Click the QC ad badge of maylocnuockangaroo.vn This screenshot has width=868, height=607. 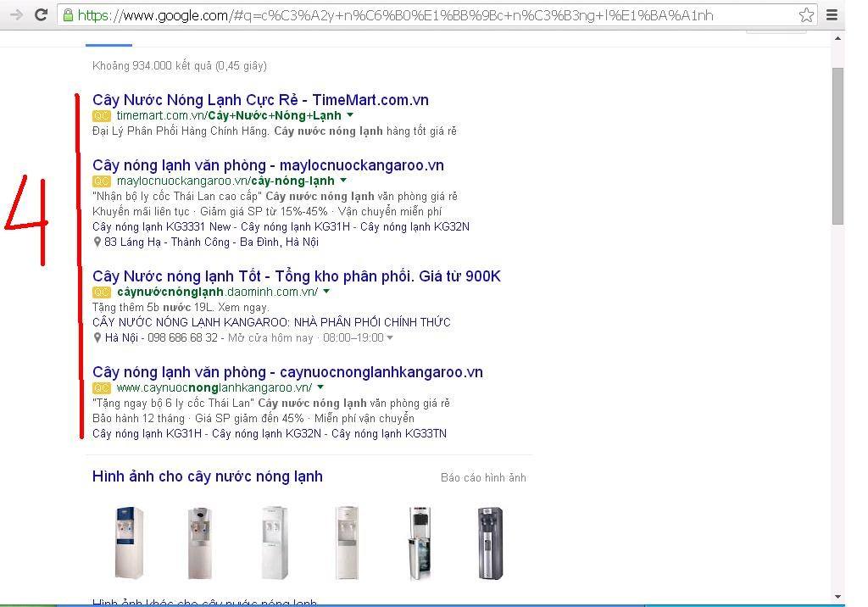(x=102, y=181)
